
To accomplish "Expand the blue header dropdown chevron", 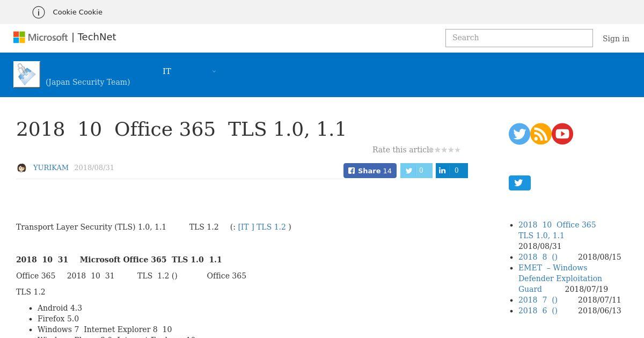I will coord(214,71).
